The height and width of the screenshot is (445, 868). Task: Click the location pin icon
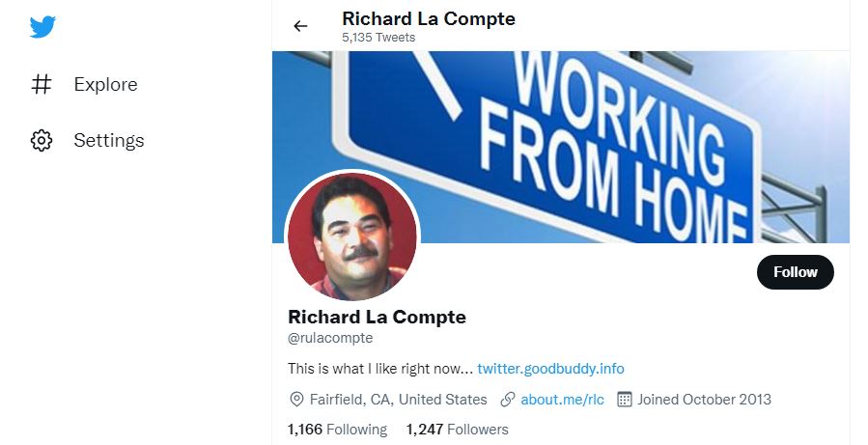point(296,400)
